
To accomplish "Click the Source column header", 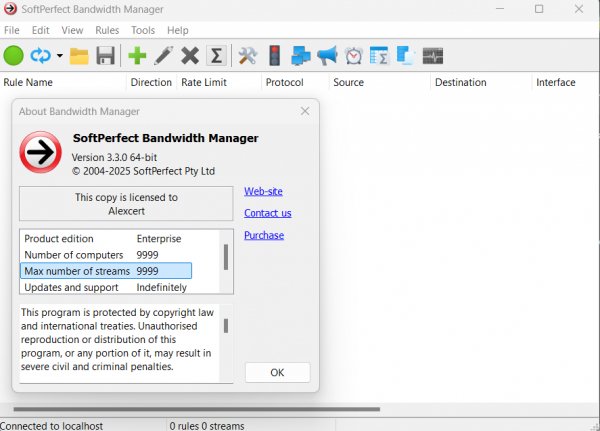I will coord(380,82).
